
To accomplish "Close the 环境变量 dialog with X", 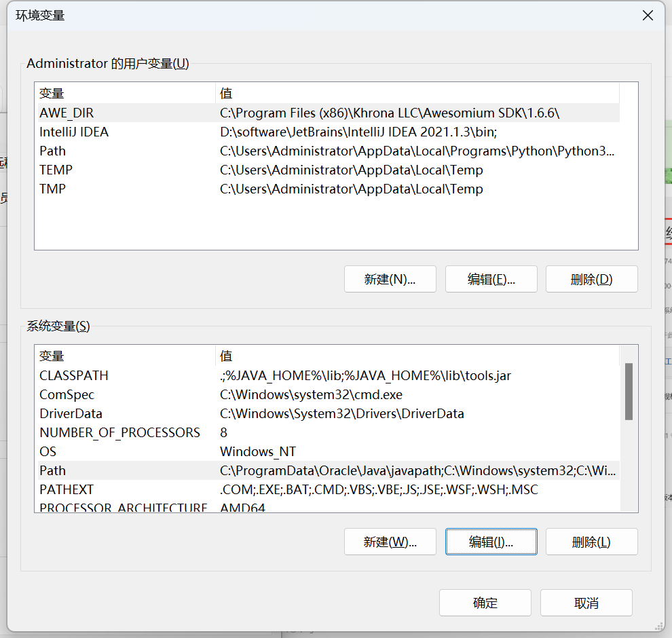I will [x=648, y=15].
